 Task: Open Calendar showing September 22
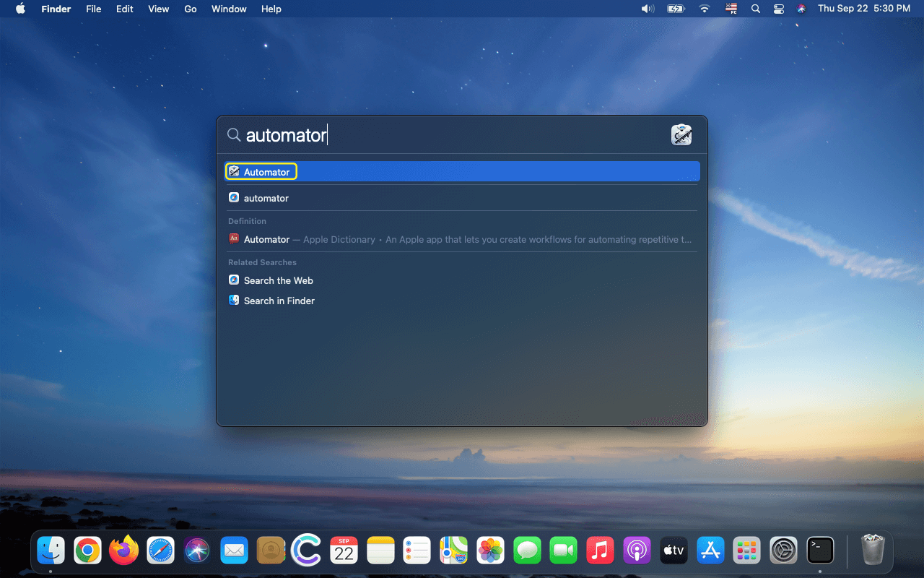(x=344, y=550)
